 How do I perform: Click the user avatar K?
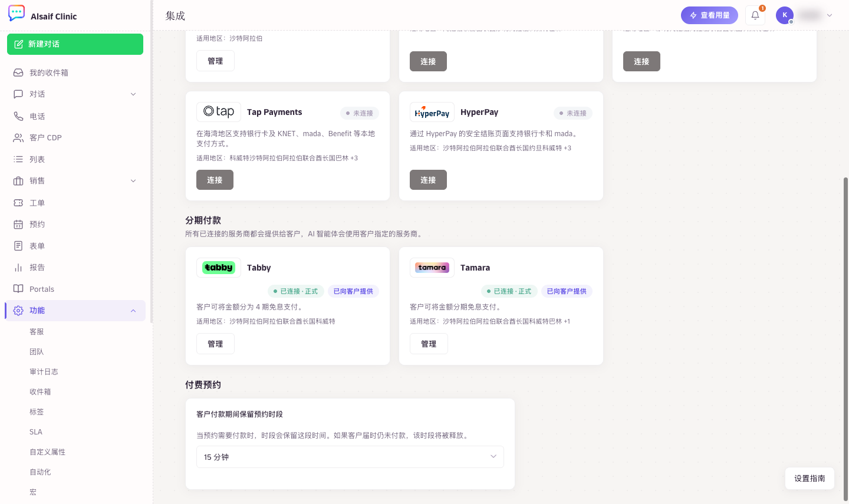[x=785, y=15]
